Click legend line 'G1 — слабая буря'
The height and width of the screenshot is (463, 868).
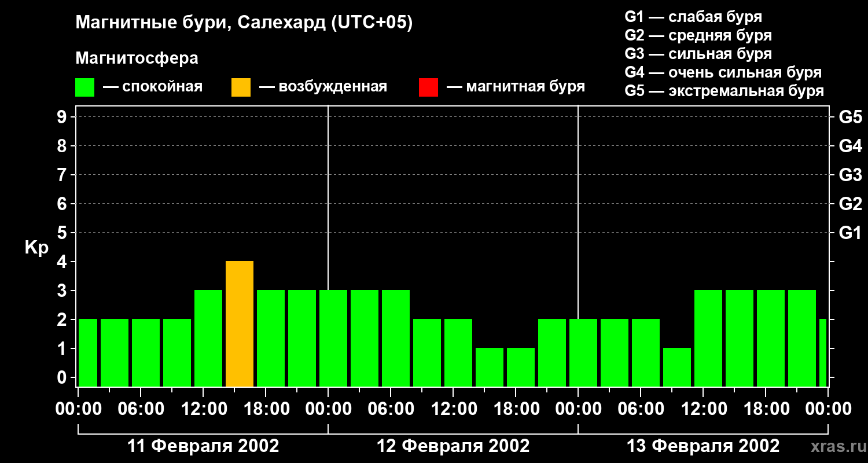click(x=693, y=17)
